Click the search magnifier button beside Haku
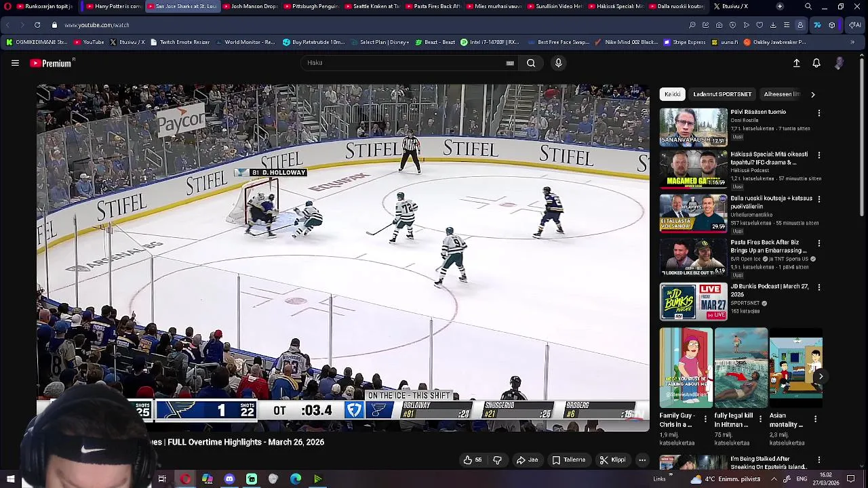The height and width of the screenshot is (488, 868). [x=531, y=63]
